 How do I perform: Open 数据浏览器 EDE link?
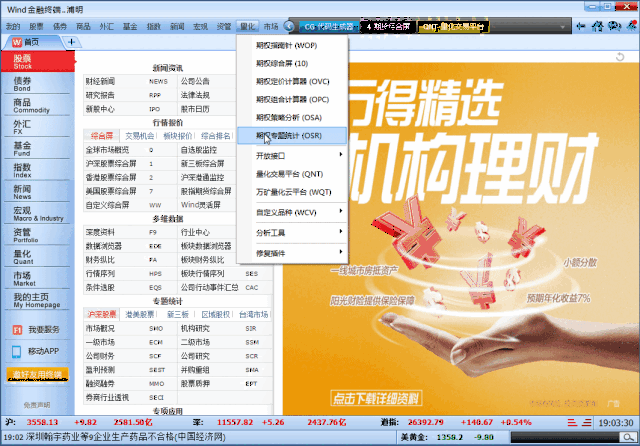130,246
